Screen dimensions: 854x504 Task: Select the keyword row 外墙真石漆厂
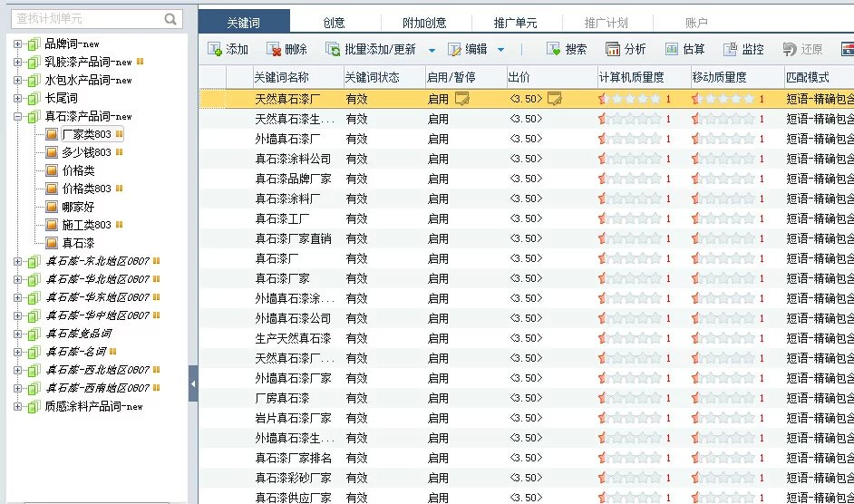coord(526,139)
